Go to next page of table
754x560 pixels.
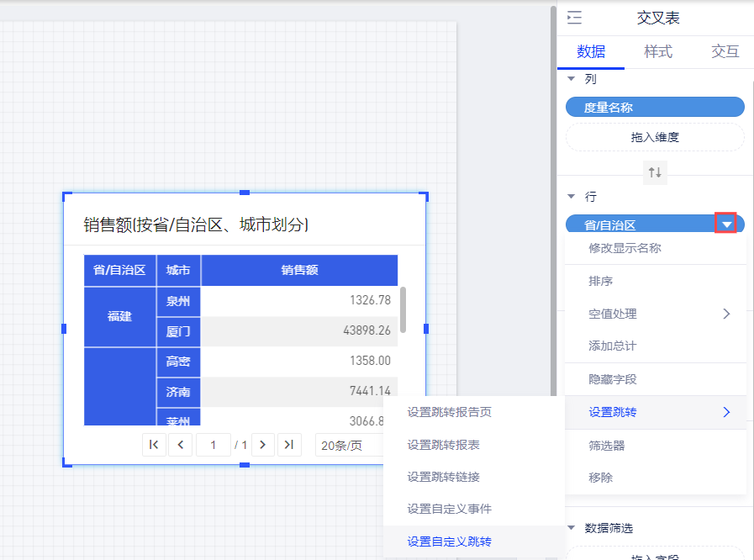(263, 445)
